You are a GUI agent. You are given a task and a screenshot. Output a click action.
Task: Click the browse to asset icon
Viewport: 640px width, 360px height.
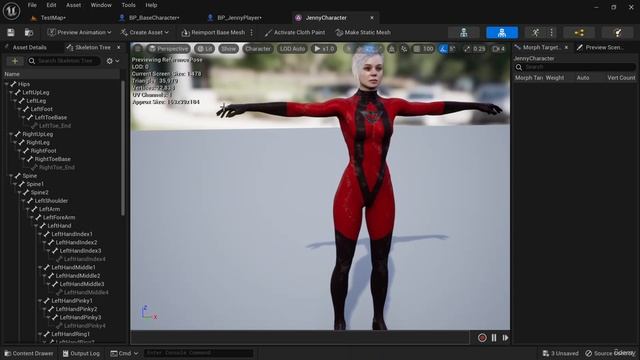point(29,33)
